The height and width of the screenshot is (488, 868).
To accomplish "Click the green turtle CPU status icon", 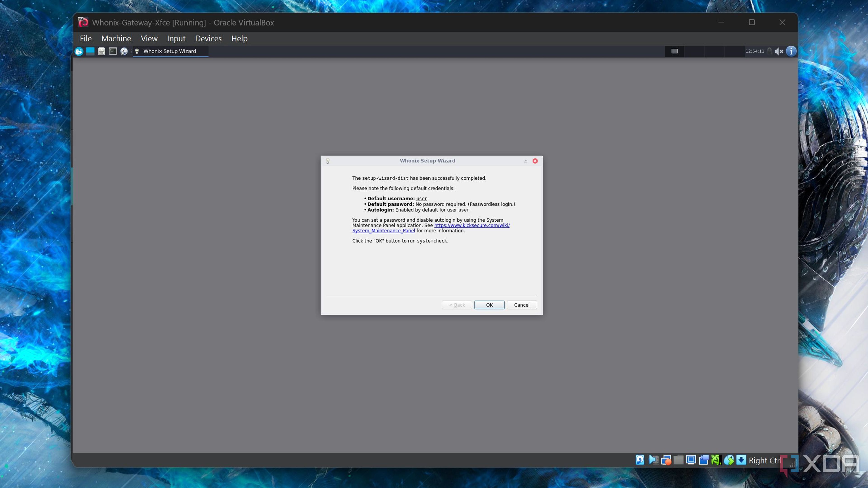I will tap(716, 460).
